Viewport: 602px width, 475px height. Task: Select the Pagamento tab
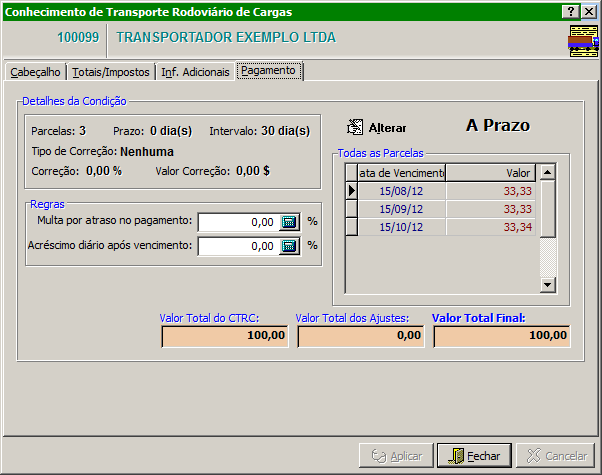coord(268,71)
